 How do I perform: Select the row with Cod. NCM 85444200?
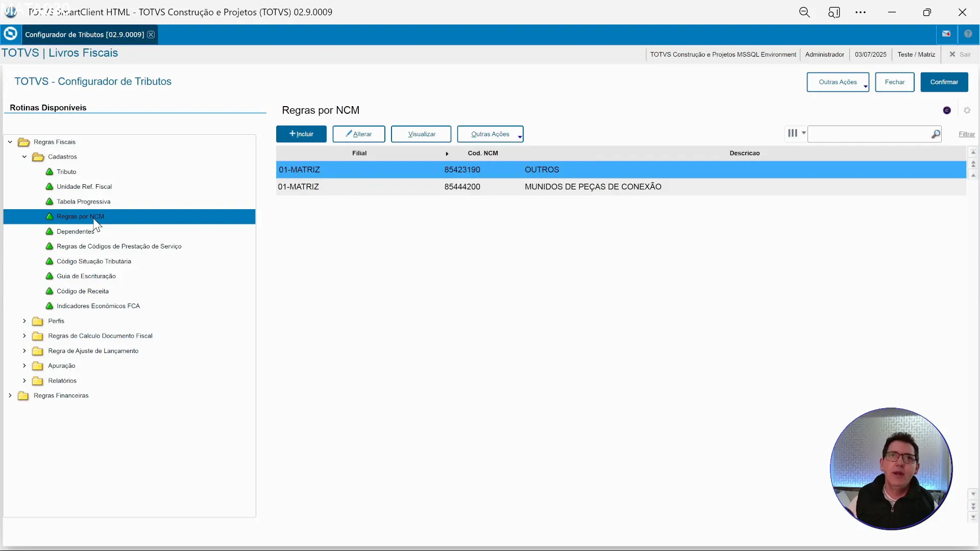[x=462, y=187]
